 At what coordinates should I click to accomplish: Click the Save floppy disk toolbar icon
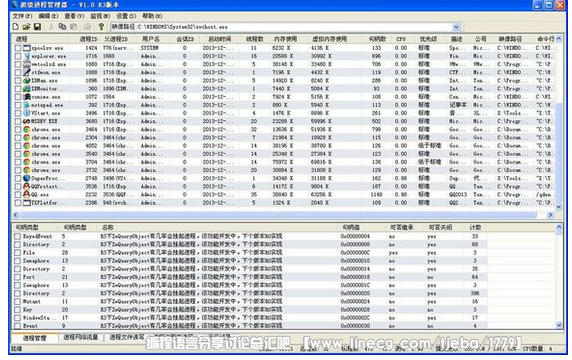tap(37, 27)
